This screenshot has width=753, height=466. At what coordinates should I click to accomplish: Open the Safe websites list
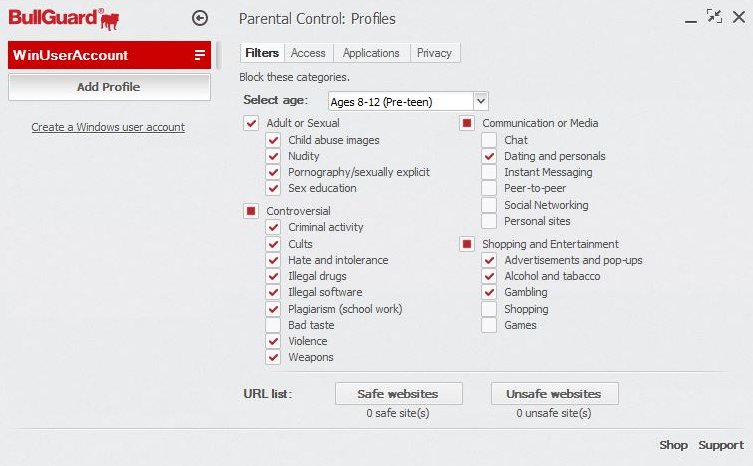399,394
